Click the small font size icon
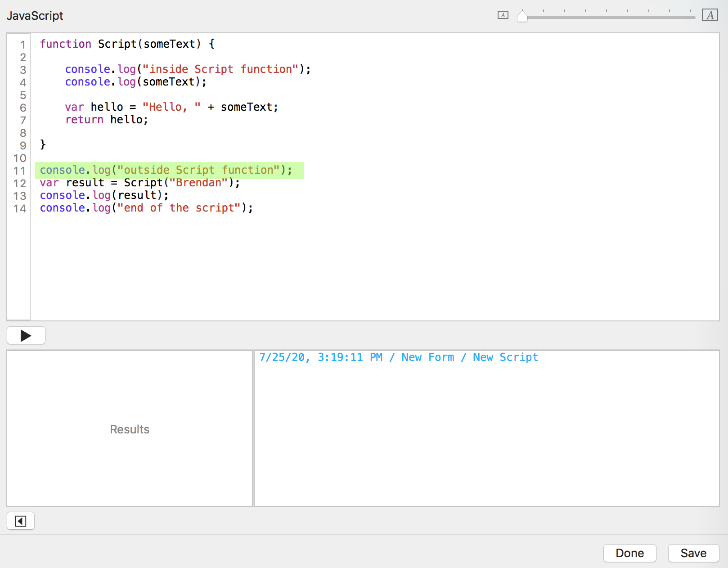Viewport: 728px width, 568px height. [503, 15]
